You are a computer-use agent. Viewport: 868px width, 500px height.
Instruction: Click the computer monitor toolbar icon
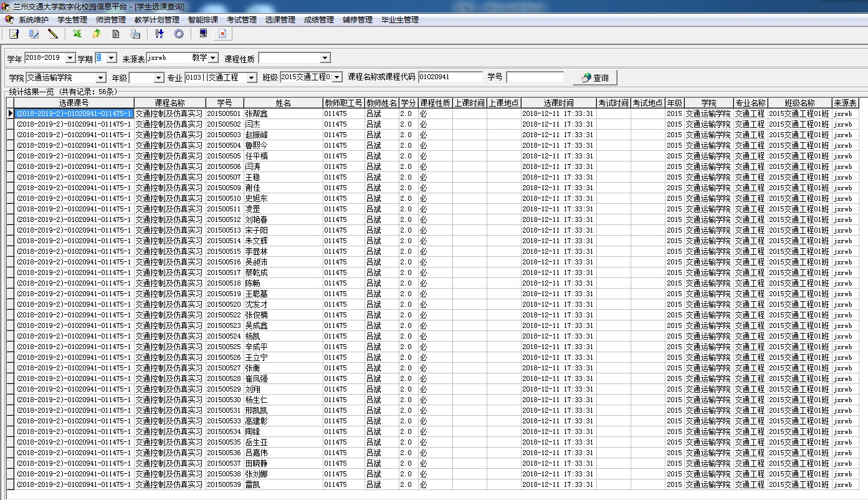click(203, 34)
